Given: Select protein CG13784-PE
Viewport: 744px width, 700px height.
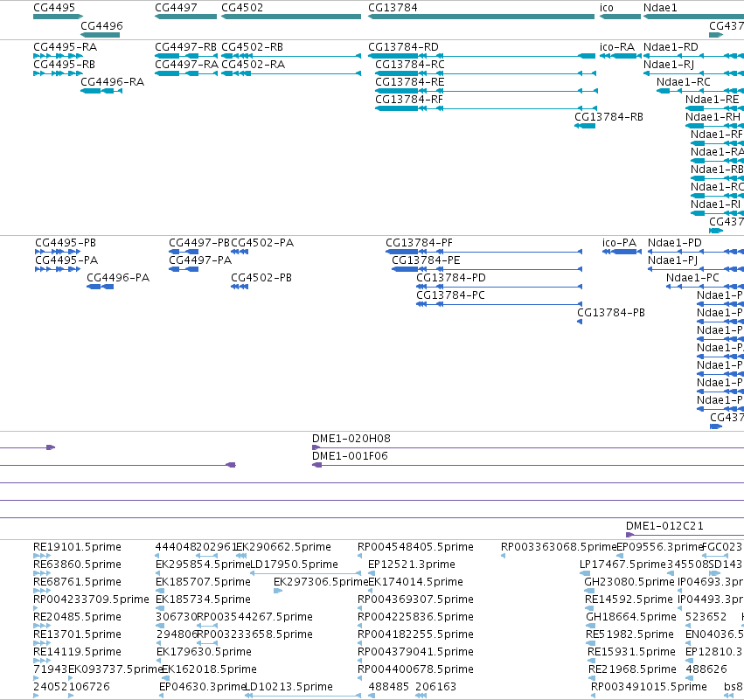Looking at the screenshot, I should pos(487,269).
